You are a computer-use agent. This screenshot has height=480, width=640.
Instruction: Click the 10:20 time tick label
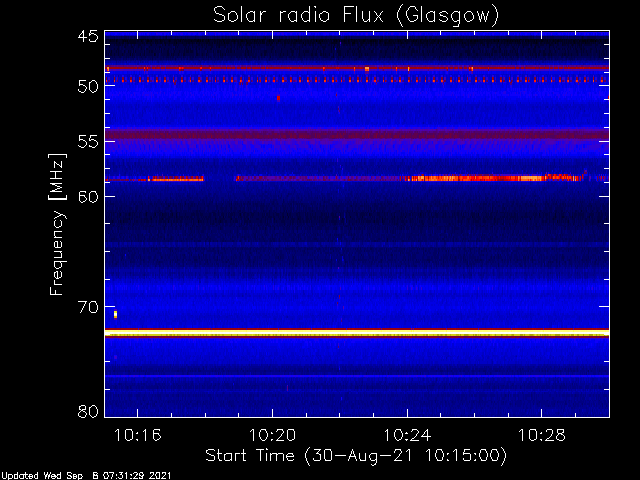272,436
